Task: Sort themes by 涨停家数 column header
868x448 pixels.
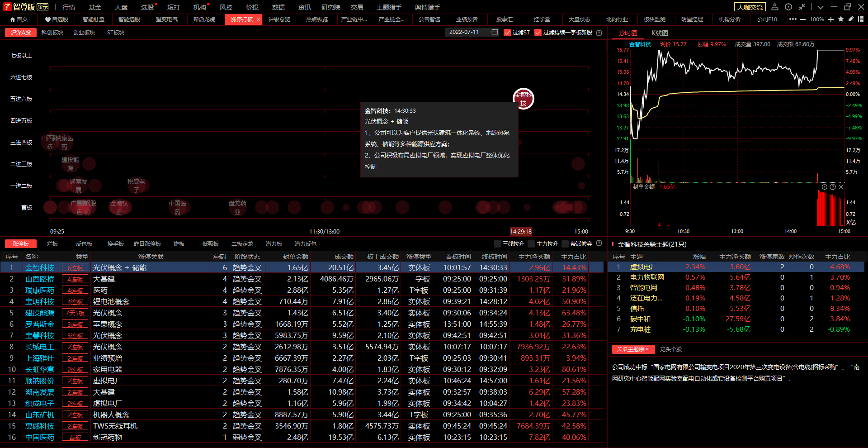Action: pyautogui.click(x=772, y=257)
